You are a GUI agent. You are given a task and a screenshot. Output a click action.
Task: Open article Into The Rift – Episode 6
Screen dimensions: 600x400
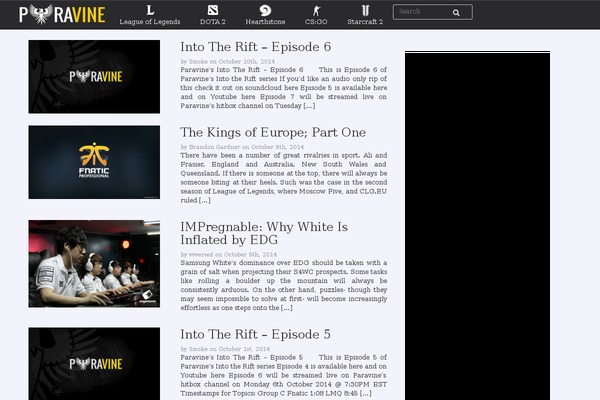coord(256,47)
